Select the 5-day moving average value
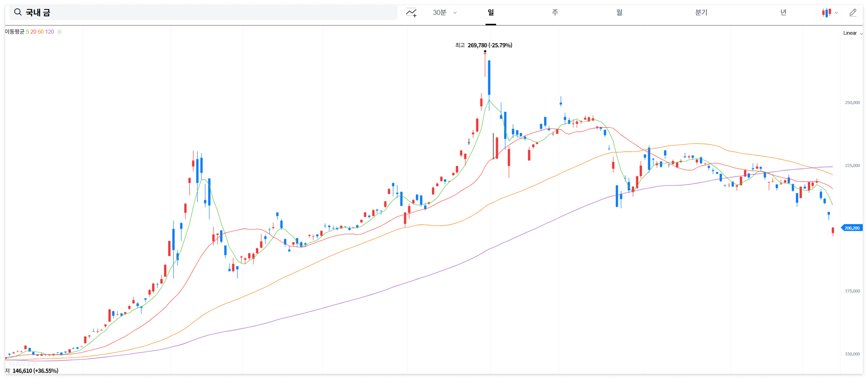 (x=27, y=32)
